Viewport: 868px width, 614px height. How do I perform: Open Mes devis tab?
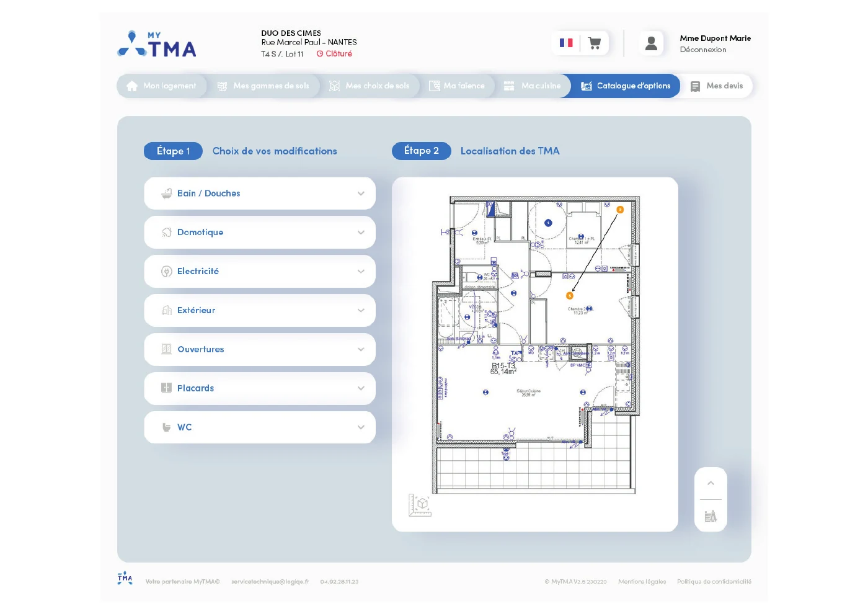[x=717, y=86]
